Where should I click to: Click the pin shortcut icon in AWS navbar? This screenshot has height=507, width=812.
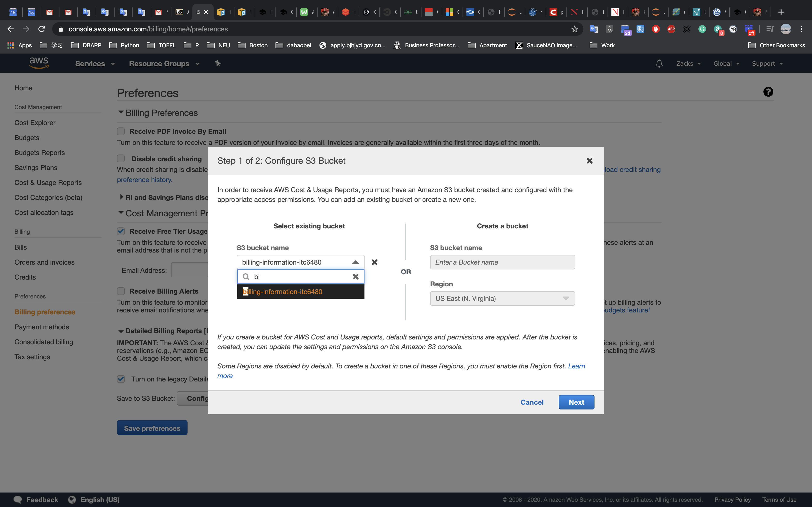click(218, 63)
